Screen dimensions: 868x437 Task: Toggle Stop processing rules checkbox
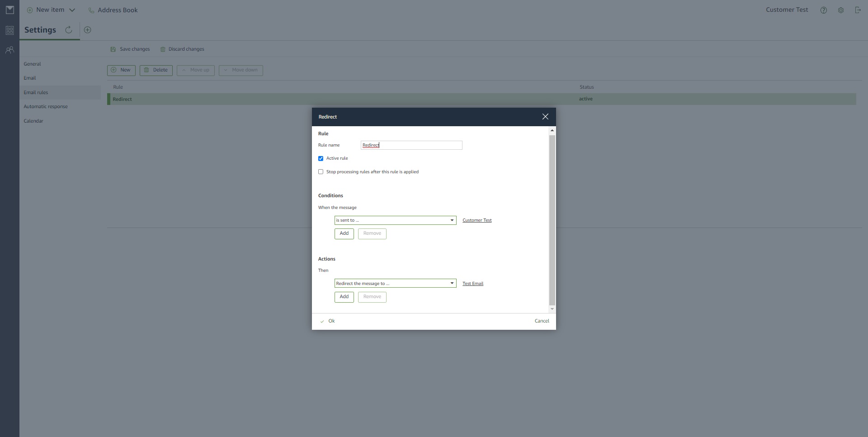321,172
